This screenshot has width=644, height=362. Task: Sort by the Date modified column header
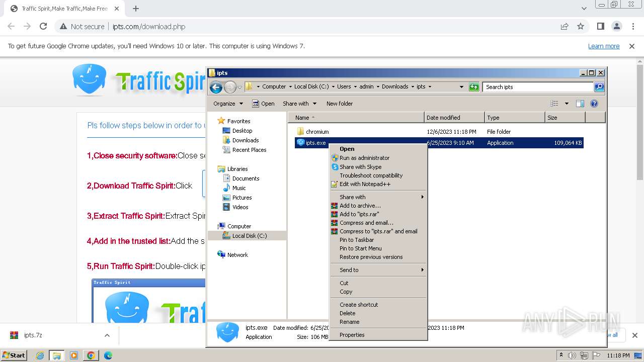pyautogui.click(x=454, y=118)
